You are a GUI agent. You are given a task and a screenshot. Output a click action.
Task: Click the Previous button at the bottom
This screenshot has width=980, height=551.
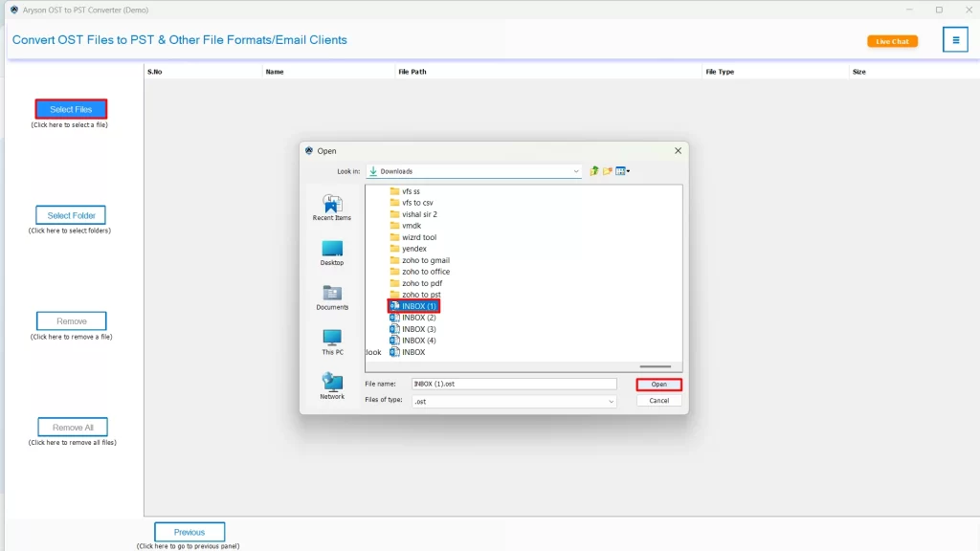point(189,531)
